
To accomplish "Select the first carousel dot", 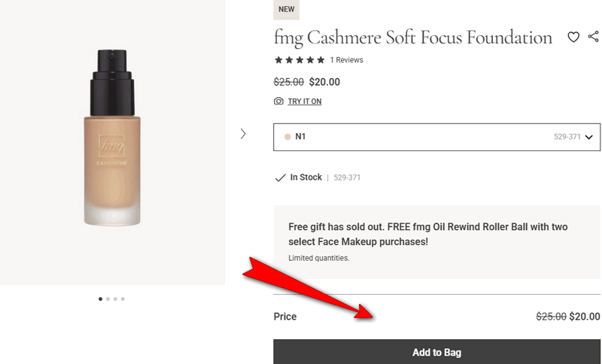I will pos(100,299).
